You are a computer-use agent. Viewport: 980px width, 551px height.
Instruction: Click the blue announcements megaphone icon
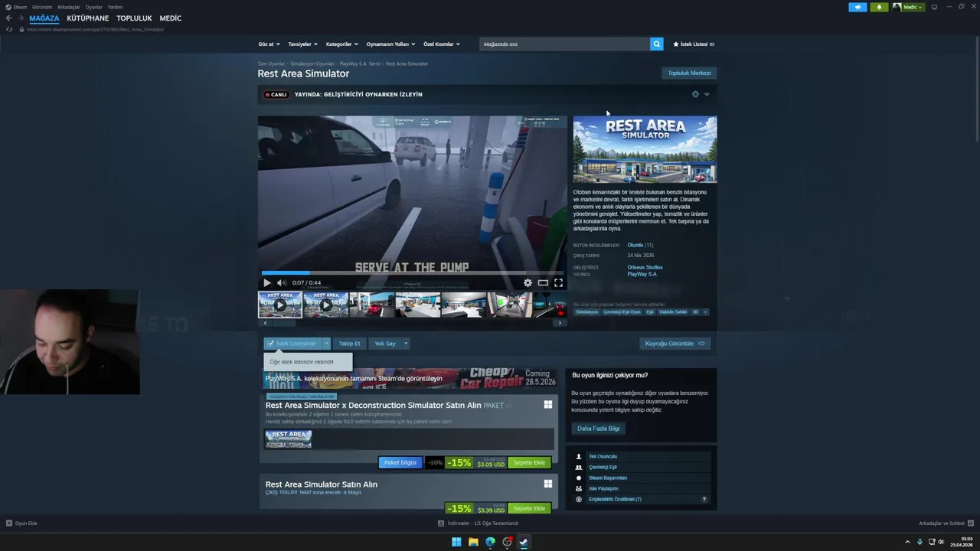click(857, 7)
